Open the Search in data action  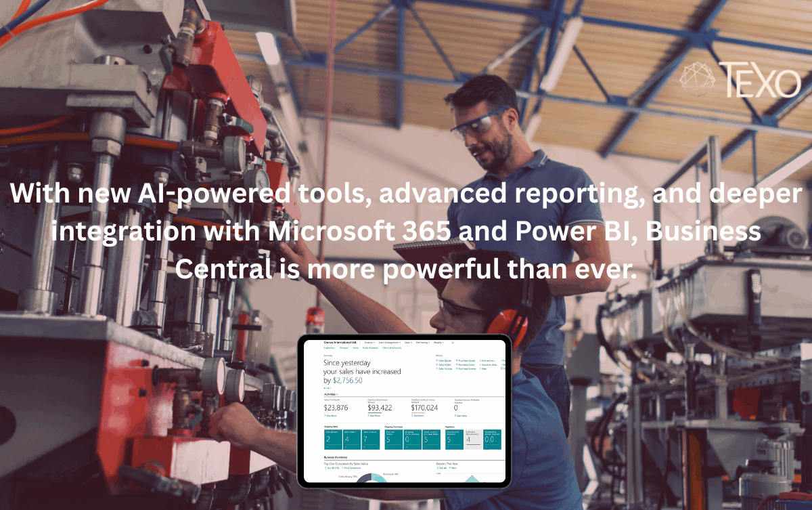(488, 365)
